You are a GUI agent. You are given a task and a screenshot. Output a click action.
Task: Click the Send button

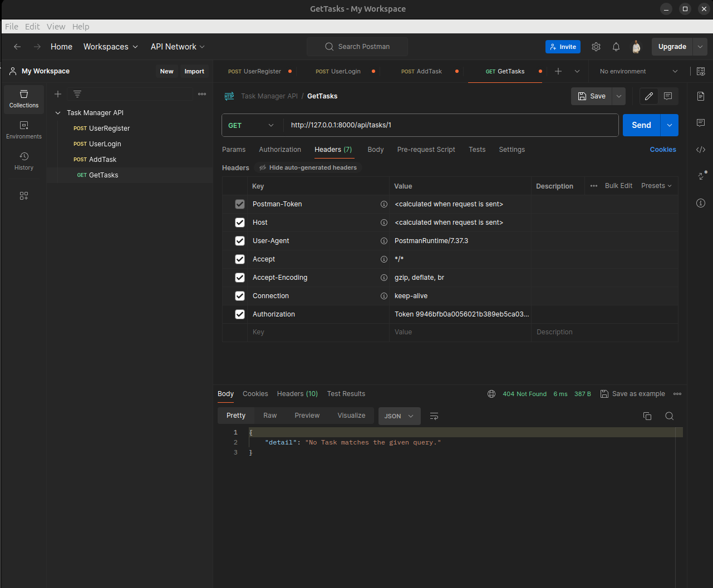click(x=641, y=125)
